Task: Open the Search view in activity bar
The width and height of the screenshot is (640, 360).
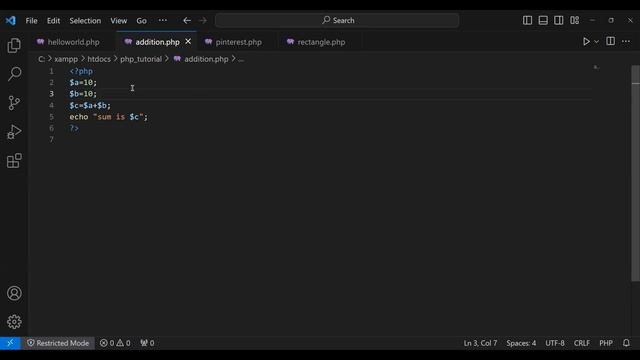Action: pos(14,74)
